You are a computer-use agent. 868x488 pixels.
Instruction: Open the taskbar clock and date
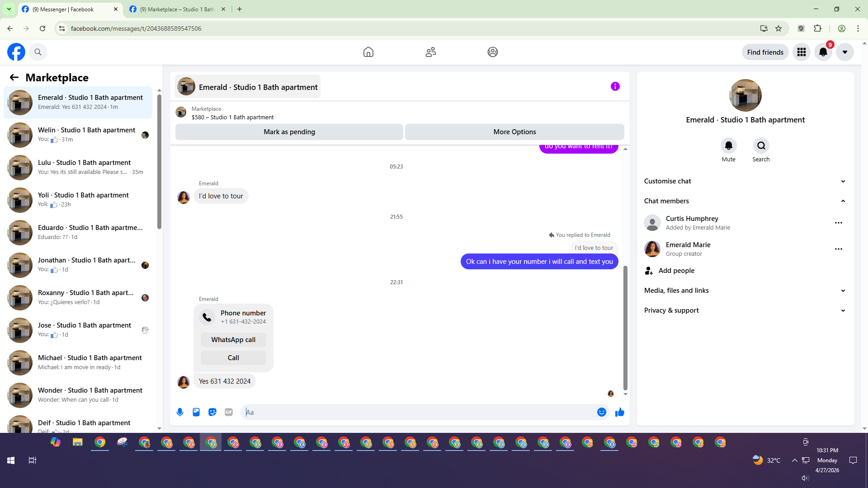pyautogui.click(x=827, y=460)
